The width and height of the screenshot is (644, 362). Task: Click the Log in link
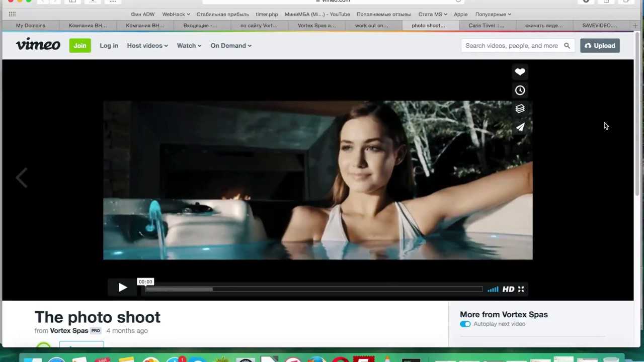(109, 46)
